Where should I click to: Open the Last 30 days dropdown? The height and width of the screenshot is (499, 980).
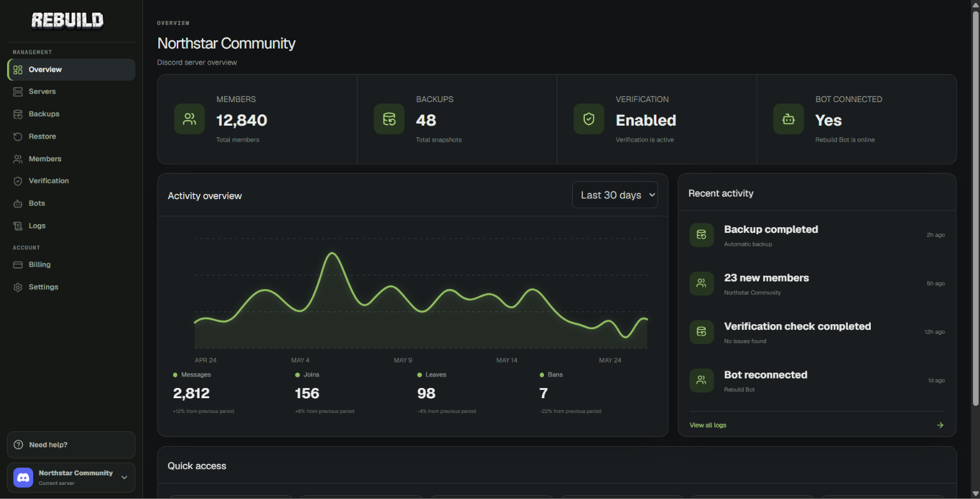pyautogui.click(x=615, y=195)
